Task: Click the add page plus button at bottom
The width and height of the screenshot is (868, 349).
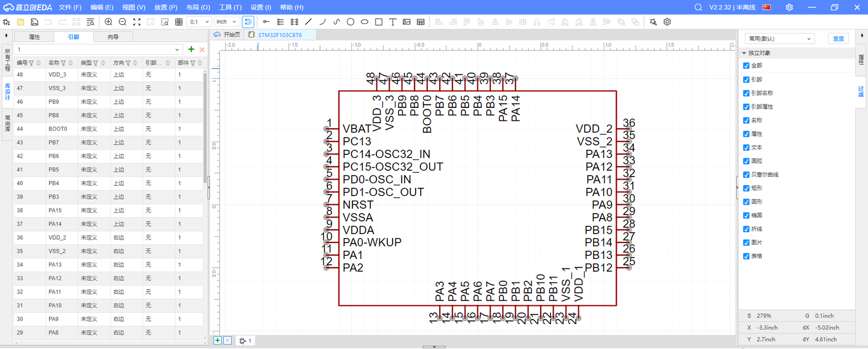Action: point(217,340)
